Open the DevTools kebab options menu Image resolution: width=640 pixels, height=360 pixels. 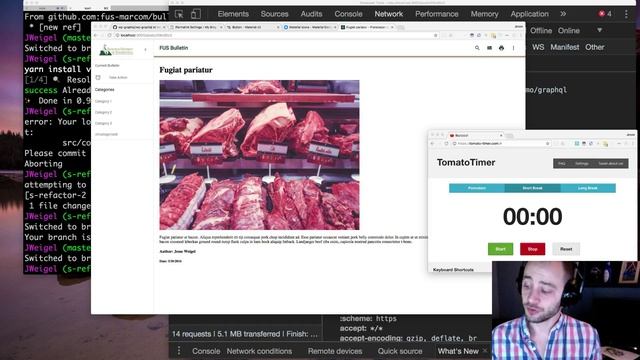[626, 14]
